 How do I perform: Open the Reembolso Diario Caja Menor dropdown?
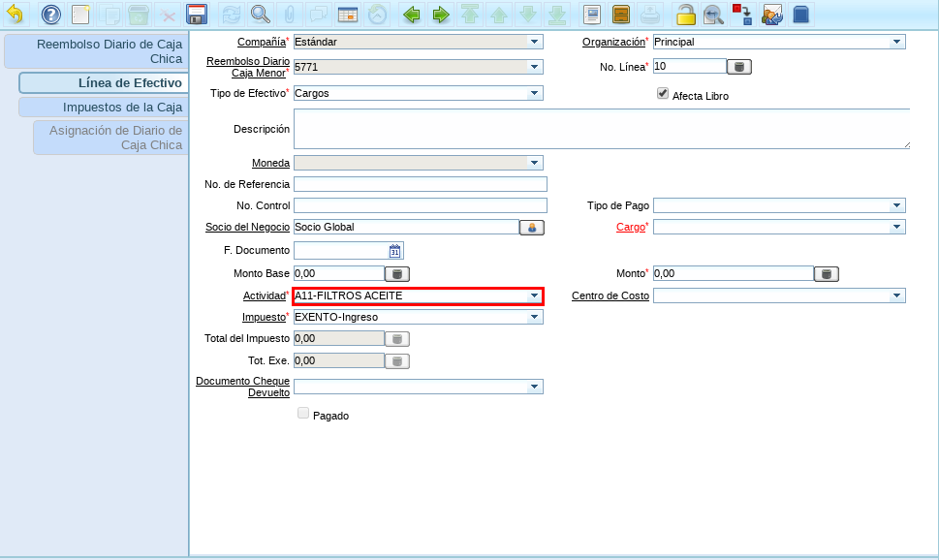click(534, 67)
